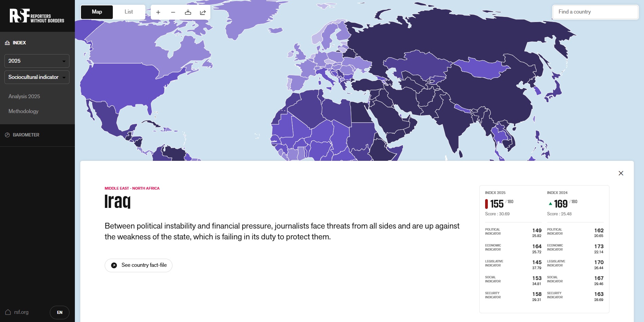The image size is (644, 322).
Task: Click the zoom out minus icon
Action: pos(173,12)
